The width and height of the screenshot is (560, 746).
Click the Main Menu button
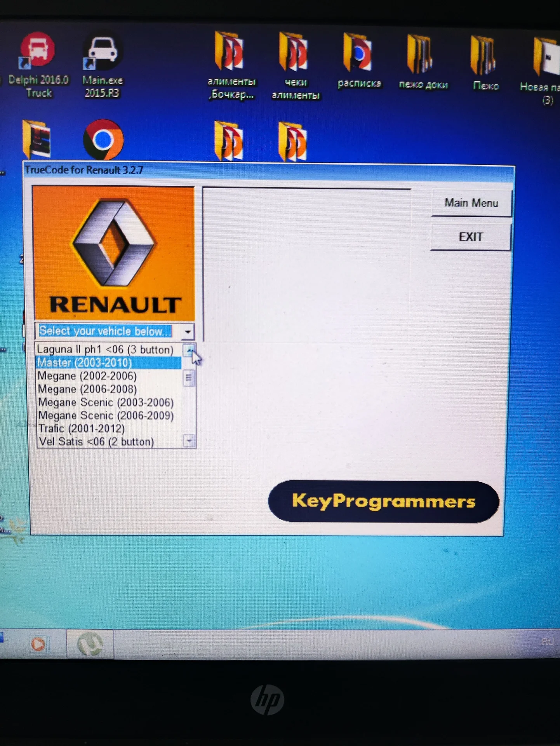point(471,203)
